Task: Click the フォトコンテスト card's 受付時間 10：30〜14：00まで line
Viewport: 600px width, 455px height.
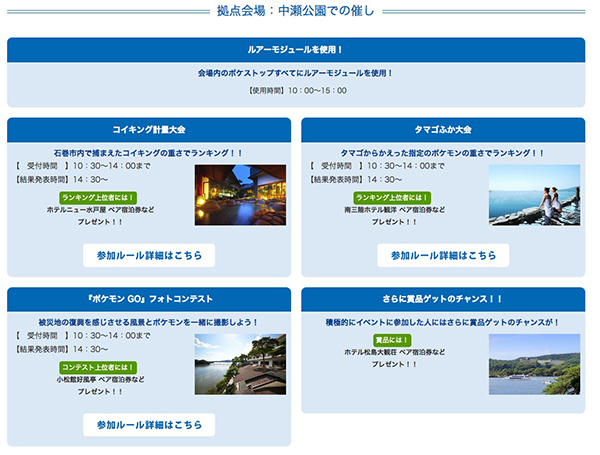Action: [83, 336]
